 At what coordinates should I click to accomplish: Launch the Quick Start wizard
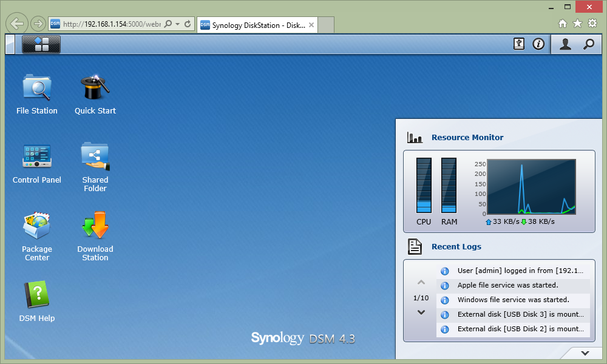click(x=95, y=95)
